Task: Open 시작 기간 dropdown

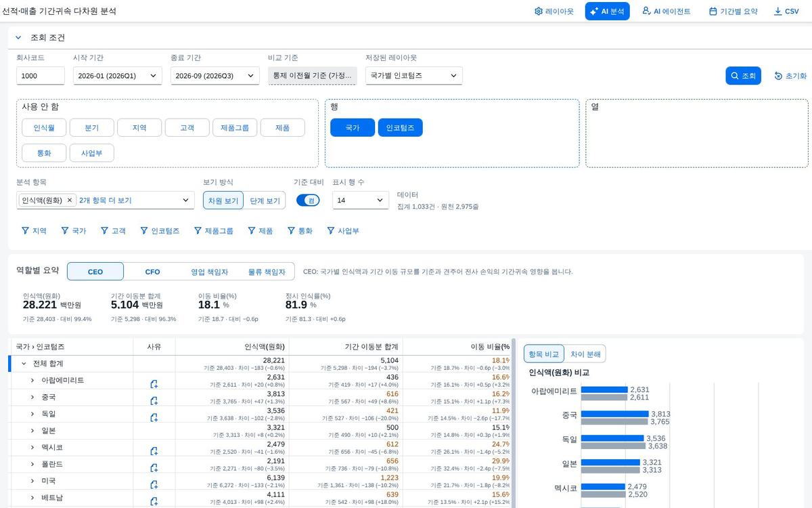Action: 118,76
